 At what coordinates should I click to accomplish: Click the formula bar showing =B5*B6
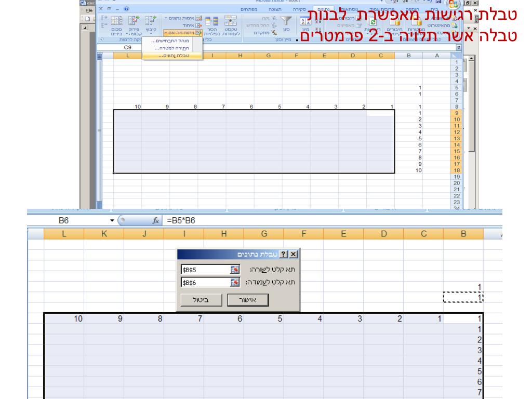332,220
